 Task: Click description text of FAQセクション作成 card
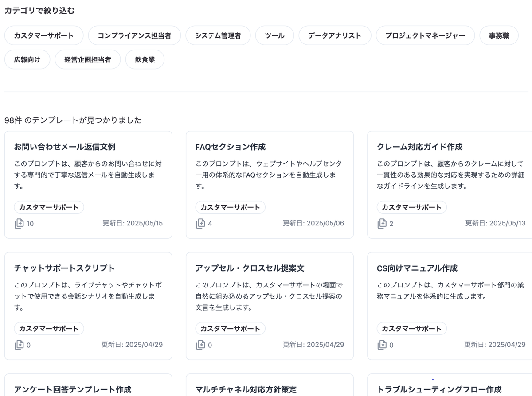(x=269, y=175)
